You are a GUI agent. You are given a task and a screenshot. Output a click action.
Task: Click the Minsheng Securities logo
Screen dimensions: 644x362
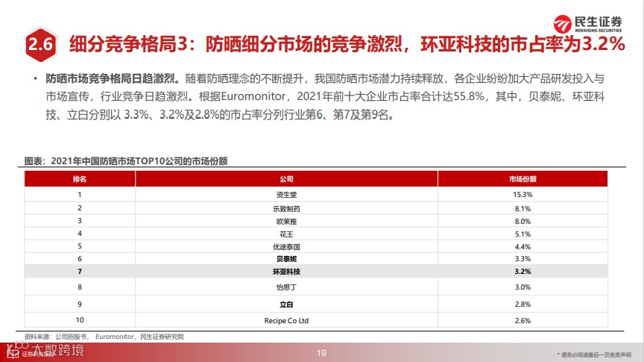pyautogui.click(x=588, y=24)
